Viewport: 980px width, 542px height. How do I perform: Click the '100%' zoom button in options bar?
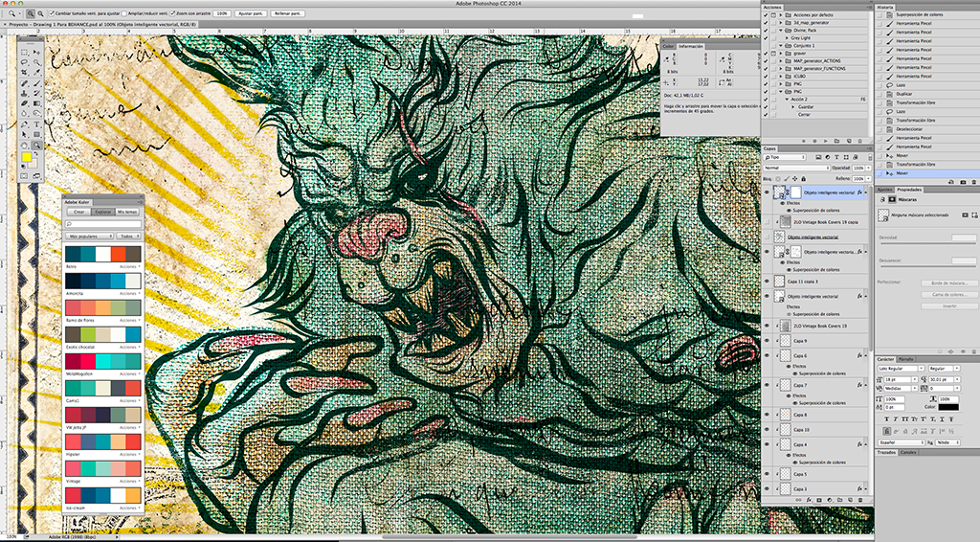click(222, 13)
